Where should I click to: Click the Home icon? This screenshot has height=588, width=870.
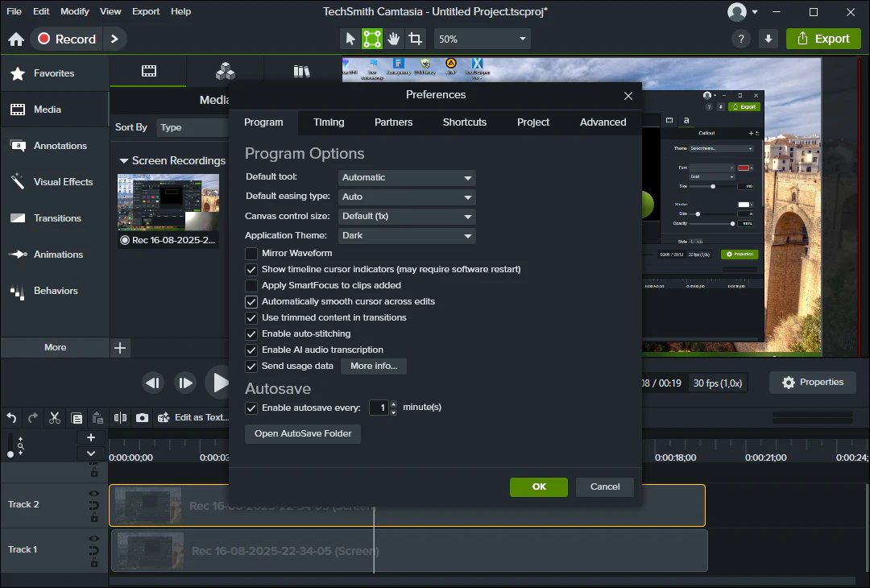pyautogui.click(x=16, y=39)
